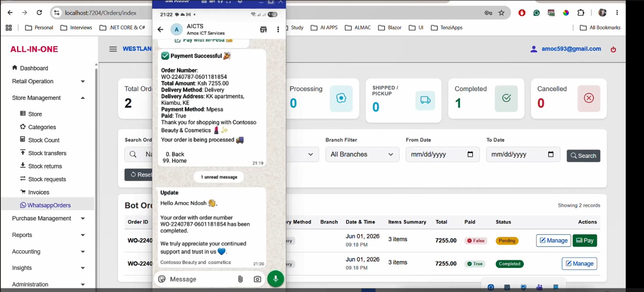
Task: Open camera in WhatsApp chat
Action: point(258,279)
